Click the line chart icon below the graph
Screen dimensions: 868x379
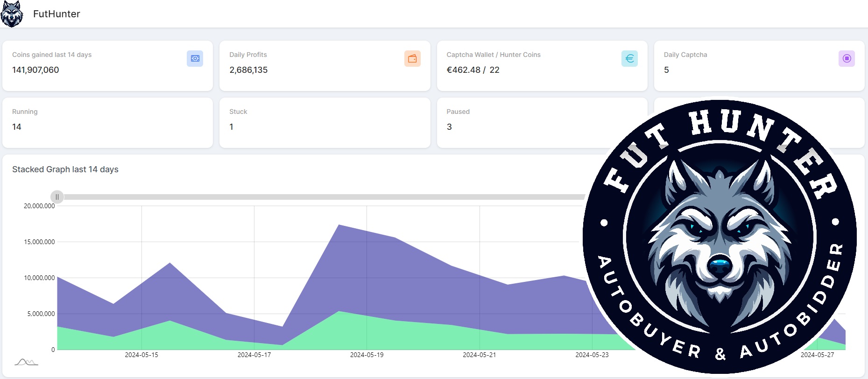(26, 362)
